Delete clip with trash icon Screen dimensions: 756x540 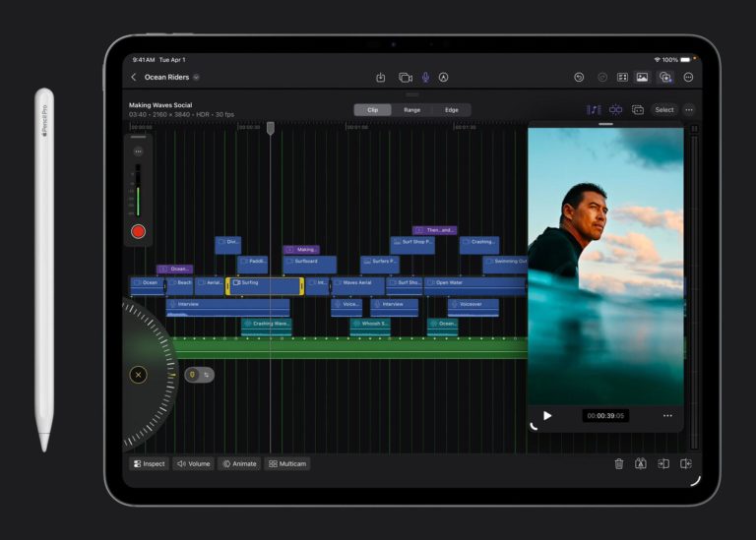pos(619,463)
